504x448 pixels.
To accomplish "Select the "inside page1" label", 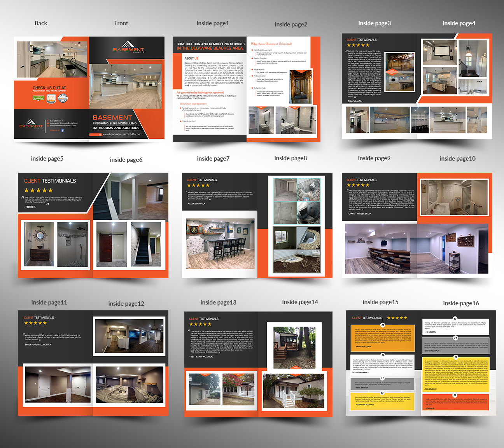I will (x=213, y=23).
